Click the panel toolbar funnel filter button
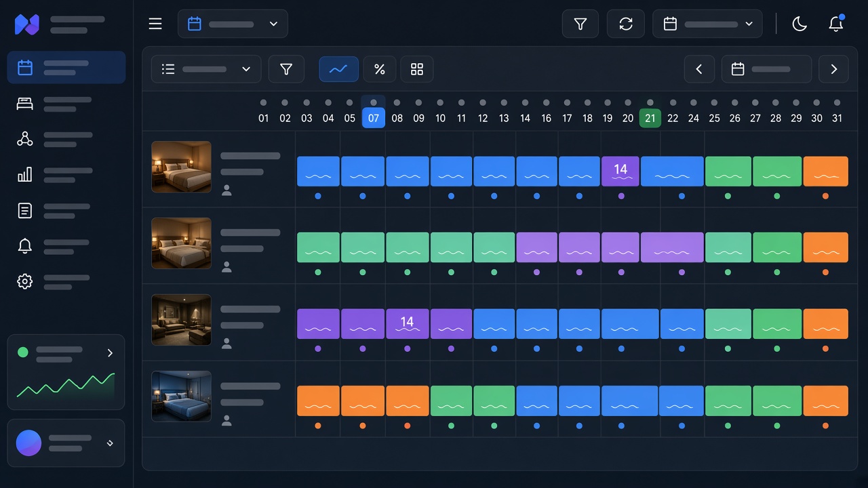 tap(286, 69)
